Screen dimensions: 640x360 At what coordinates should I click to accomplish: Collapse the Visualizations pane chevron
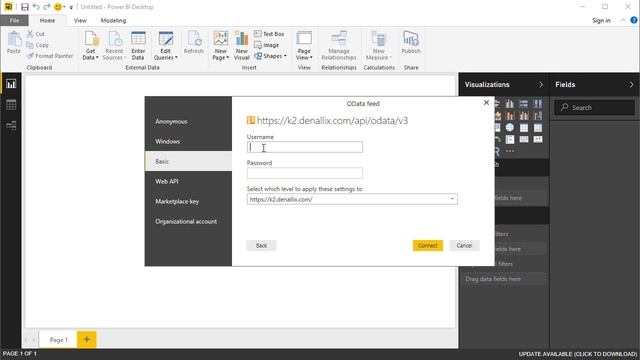pos(541,84)
